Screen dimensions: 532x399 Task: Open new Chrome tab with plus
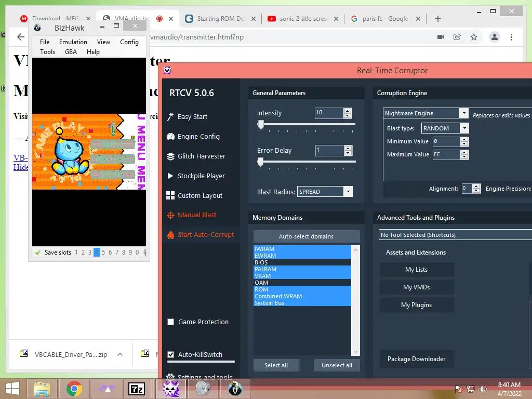click(x=437, y=19)
